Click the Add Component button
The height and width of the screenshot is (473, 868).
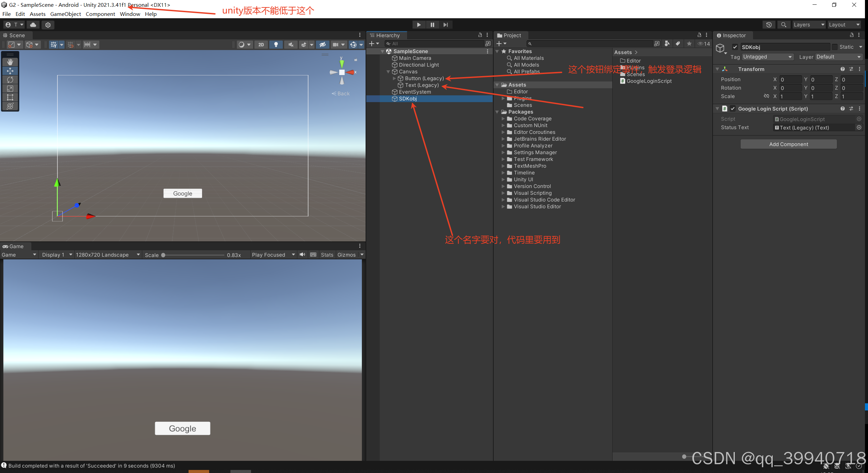(x=788, y=144)
